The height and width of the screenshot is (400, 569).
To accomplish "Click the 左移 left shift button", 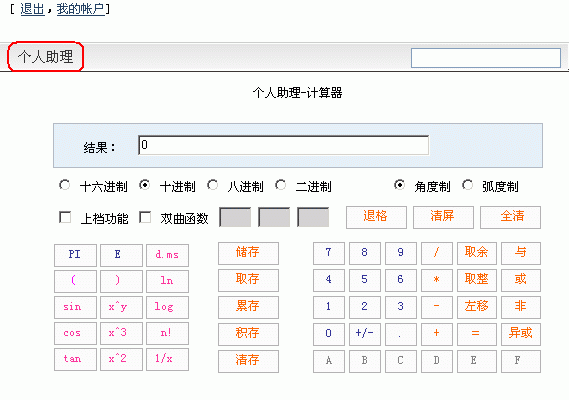I will click(x=477, y=307).
